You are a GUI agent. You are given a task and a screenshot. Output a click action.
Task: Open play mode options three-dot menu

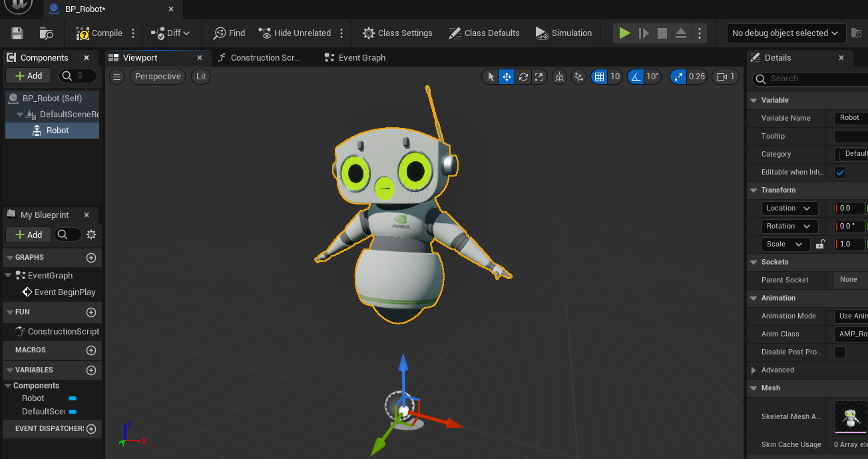coord(699,33)
